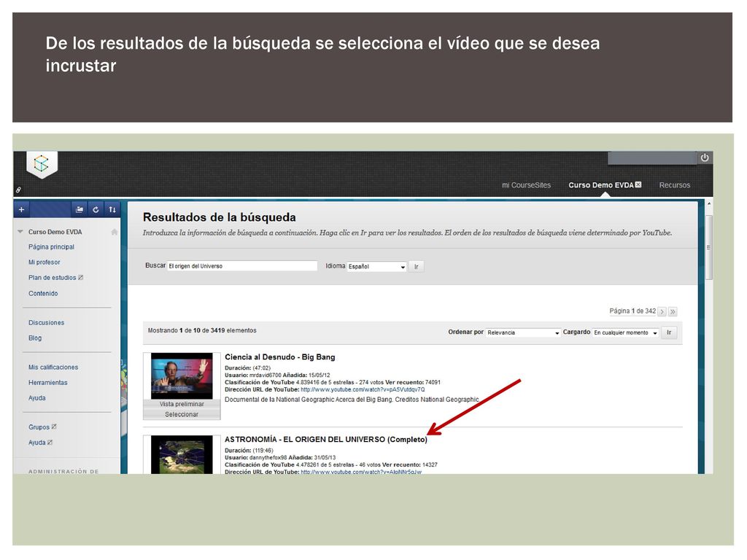The height and width of the screenshot is (560, 747).
Task: Click the Ir button next to Cargardo
Action: click(x=669, y=332)
